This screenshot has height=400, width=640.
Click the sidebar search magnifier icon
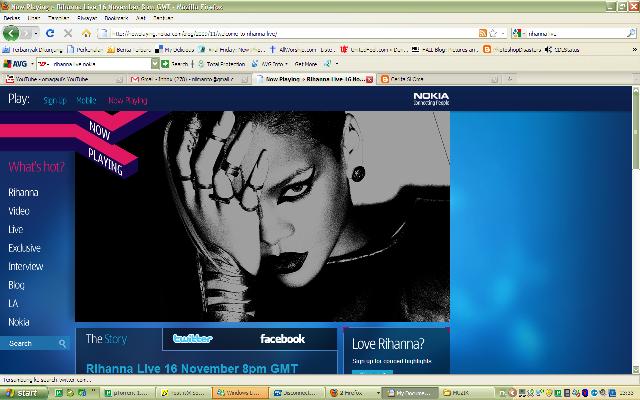coord(62,343)
